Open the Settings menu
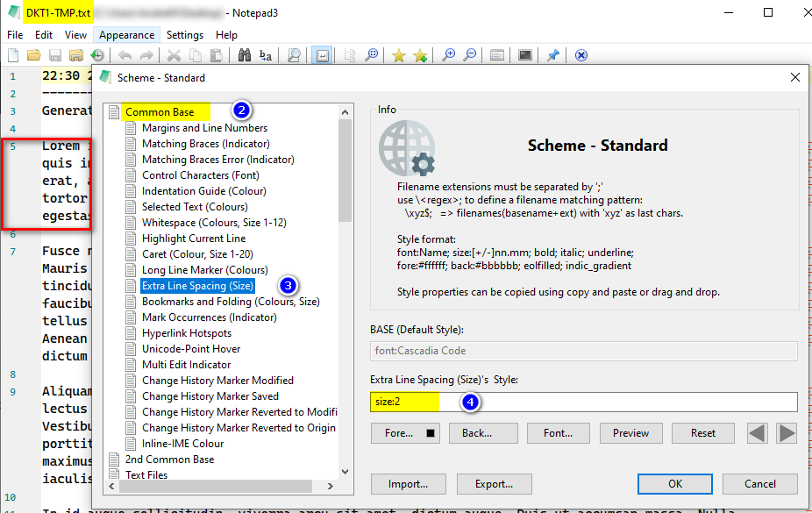The width and height of the screenshot is (812, 513). (x=185, y=35)
